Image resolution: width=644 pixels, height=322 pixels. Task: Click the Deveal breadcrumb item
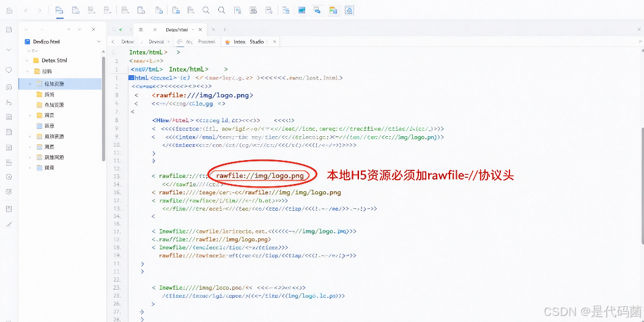click(x=156, y=42)
